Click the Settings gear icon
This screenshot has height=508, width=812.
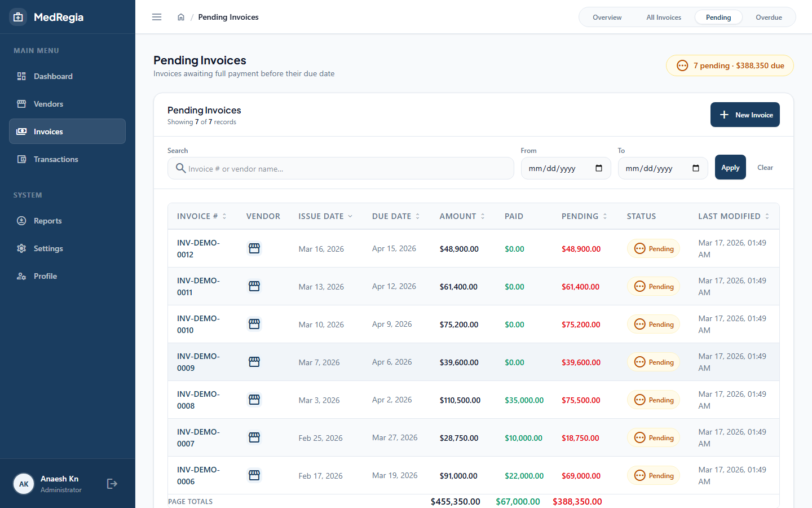(x=21, y=248)
